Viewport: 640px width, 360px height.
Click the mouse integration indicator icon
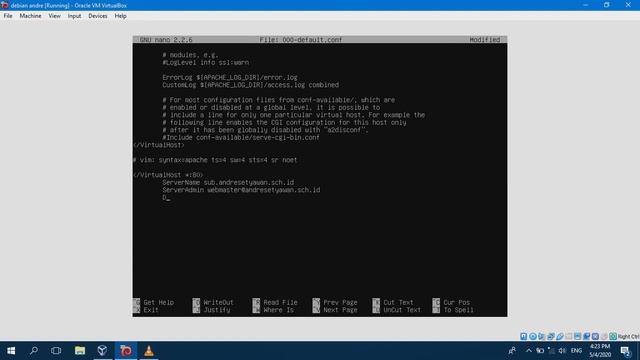(604, 336)
